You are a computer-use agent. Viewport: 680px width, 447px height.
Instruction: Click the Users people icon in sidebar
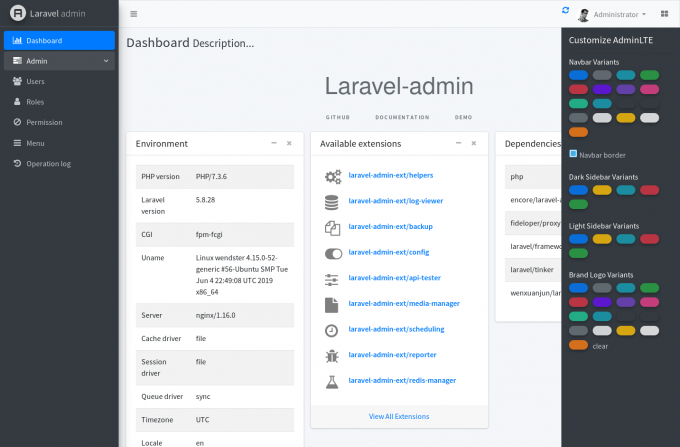17,81
